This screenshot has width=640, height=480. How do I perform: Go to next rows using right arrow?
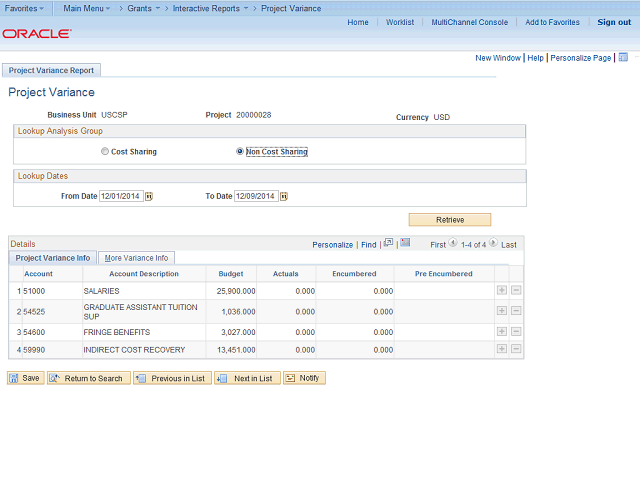pos(492,243)
